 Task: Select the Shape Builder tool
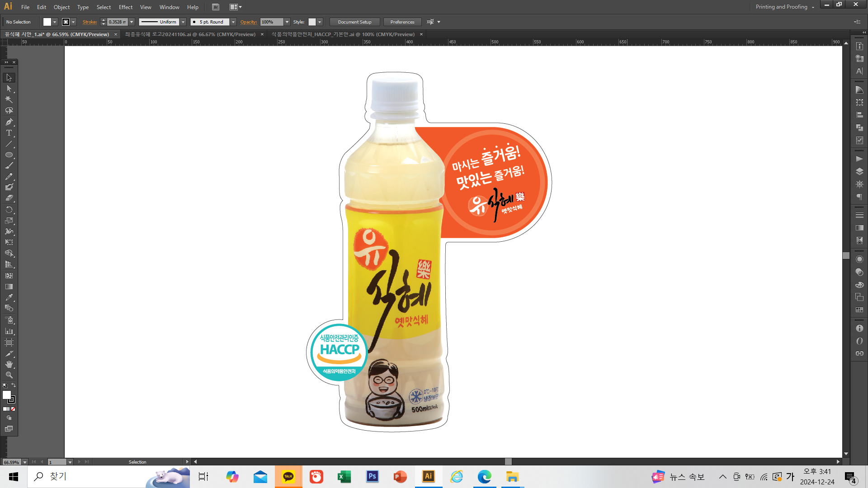click(9, 253)
